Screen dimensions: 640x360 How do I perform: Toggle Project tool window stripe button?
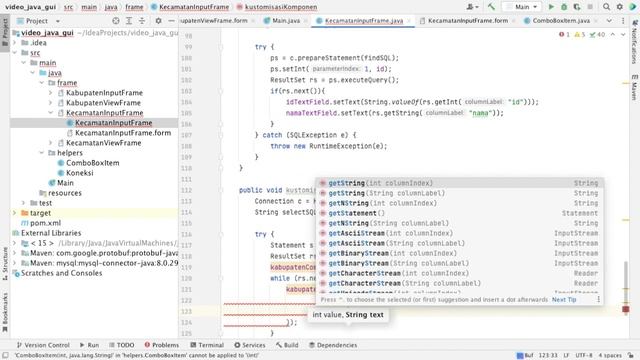coord(5,33)
